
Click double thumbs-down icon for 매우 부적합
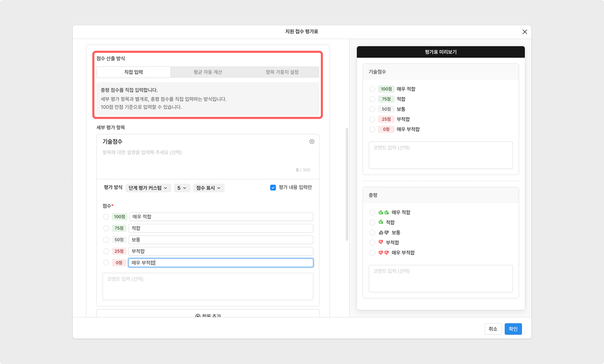tap(384, 253)
